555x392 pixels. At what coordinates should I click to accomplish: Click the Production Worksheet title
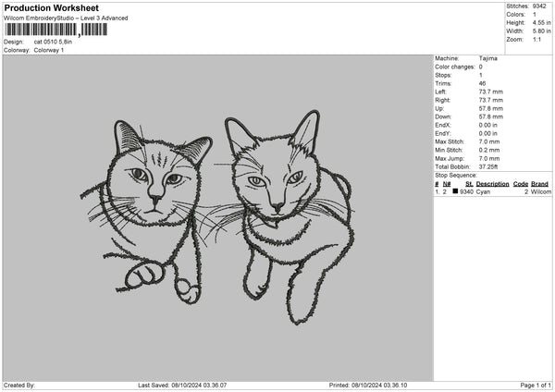(x=51, y=7)
